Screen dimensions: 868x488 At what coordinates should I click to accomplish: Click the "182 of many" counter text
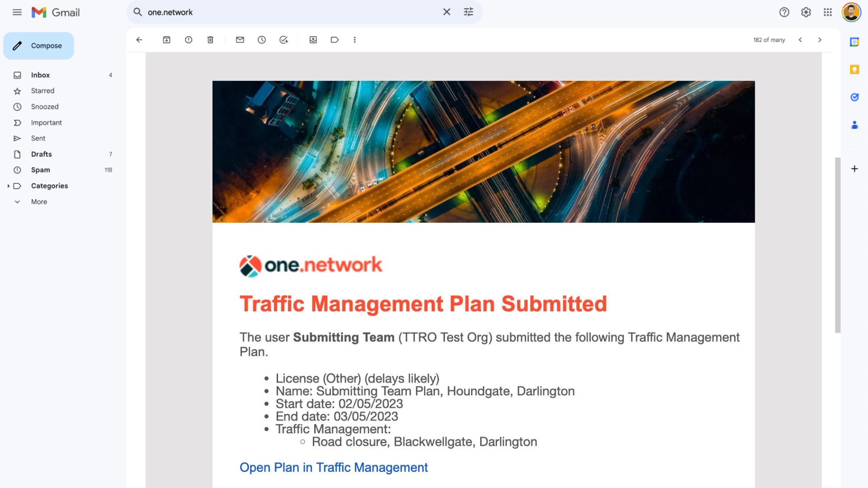[769, 40]
